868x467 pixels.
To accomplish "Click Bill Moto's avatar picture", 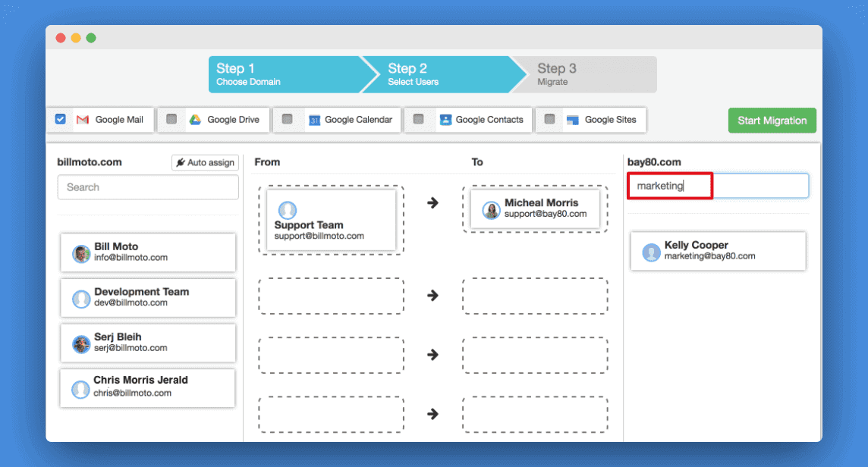I will tap(81, 252).
